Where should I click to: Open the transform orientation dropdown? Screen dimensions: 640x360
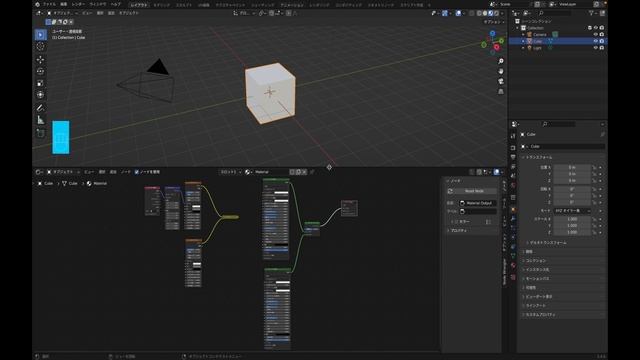[244, 13]
